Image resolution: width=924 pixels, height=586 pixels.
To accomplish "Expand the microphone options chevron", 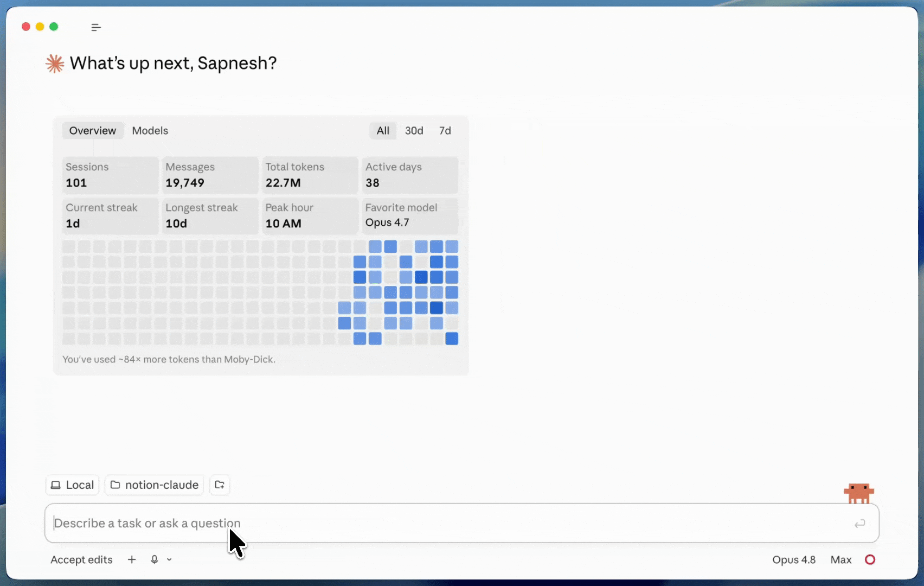I will pos(169,559).
